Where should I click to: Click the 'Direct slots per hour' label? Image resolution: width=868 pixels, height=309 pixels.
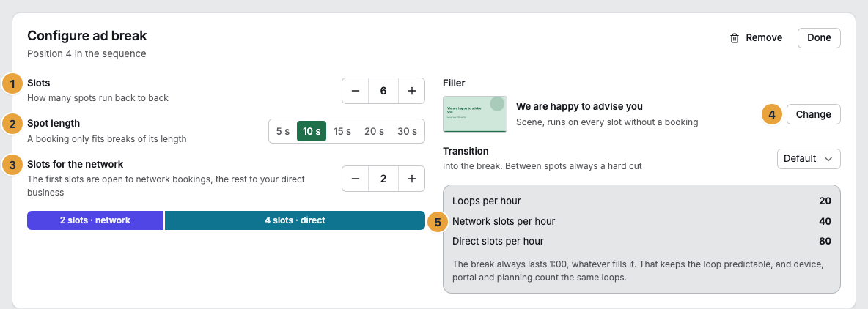coord(498,241)
